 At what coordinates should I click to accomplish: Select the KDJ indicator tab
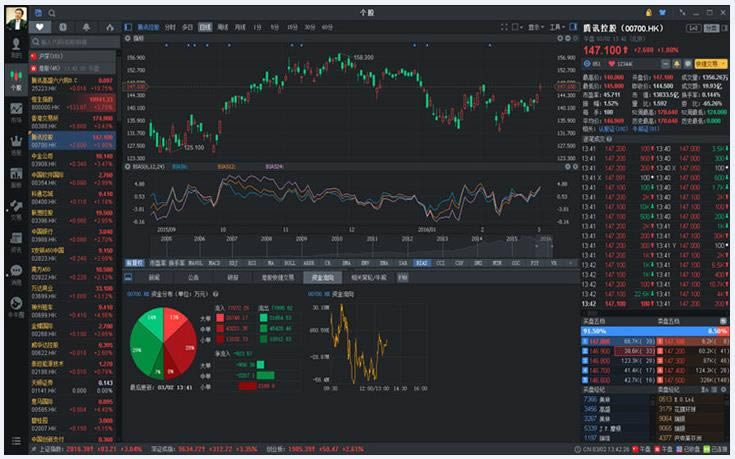pos(233,263)
